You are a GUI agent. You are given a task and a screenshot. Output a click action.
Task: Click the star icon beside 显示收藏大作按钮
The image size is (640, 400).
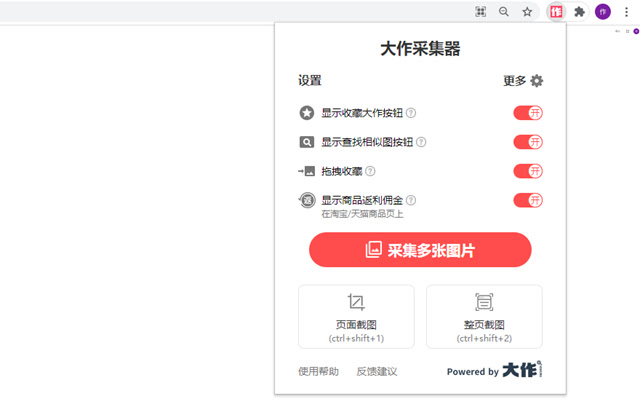[307, 113]
